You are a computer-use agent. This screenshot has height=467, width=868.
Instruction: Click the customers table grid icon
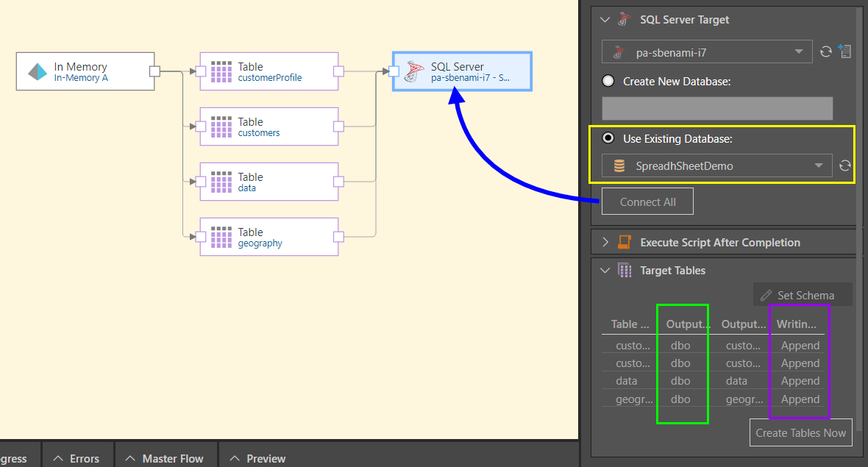point(221,126)
